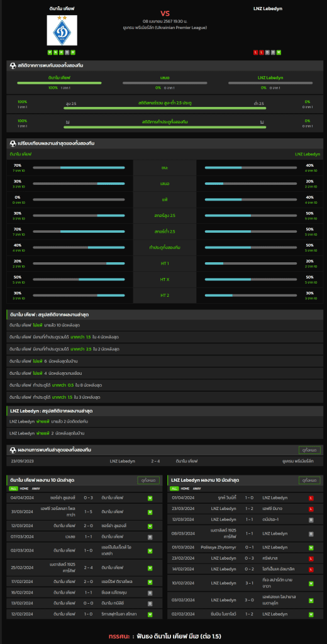Click the L badge on the 14/02/2024 match row
This screenshot has width=327, height=644.
click(x=311, y=569)
